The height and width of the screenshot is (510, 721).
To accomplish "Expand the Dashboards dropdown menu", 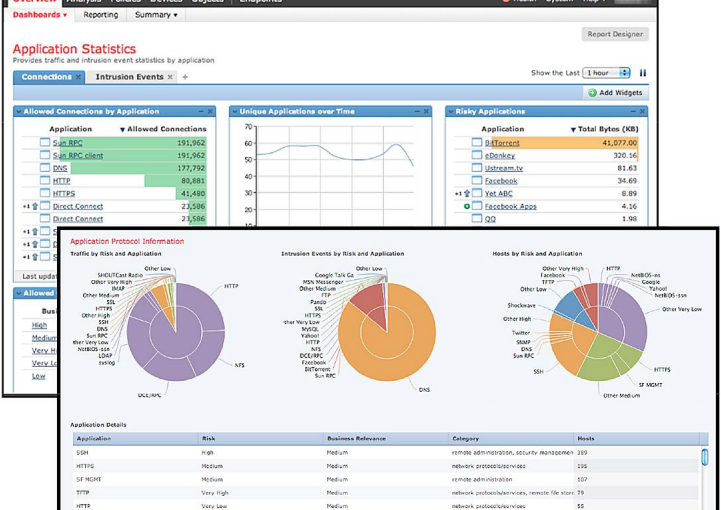I will point(40,15).
